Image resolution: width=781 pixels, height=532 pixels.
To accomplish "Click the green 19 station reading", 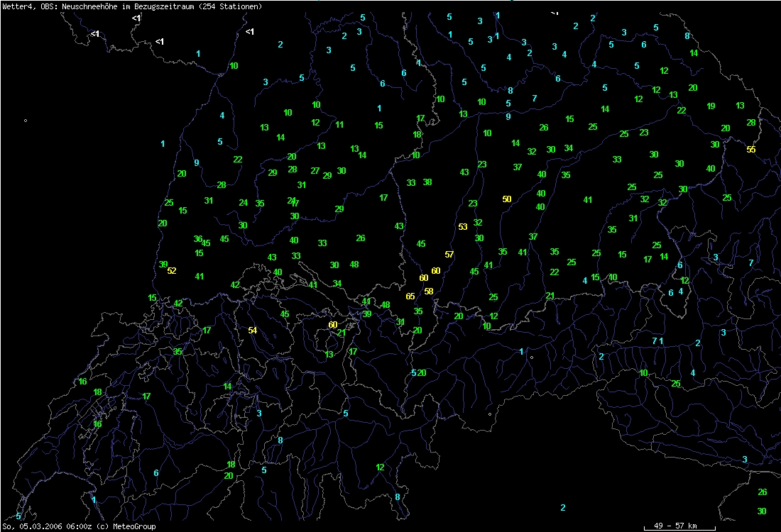I will (x=711, y=106).
